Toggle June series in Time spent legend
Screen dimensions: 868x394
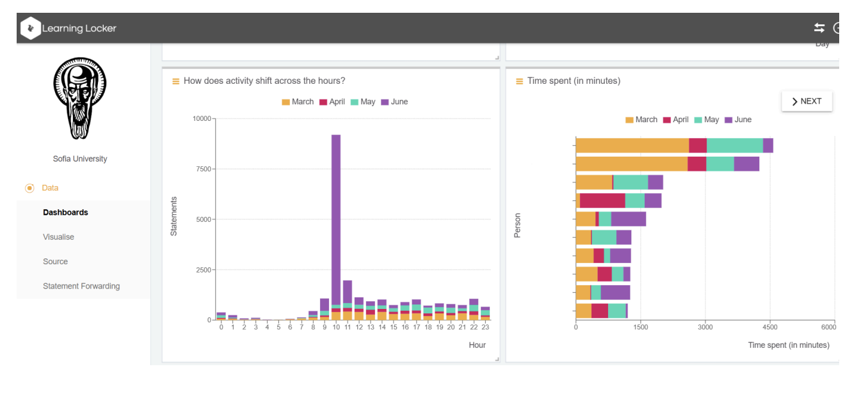point(738,120)
